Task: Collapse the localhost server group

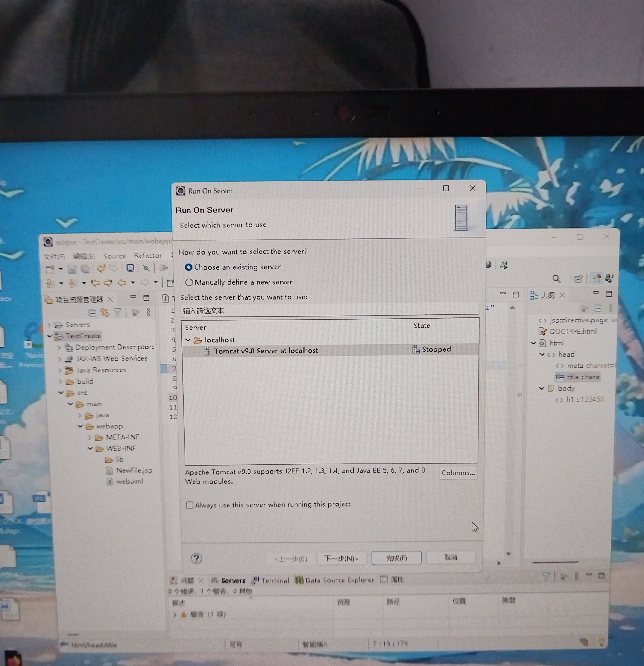Action: tap(188, 340)
